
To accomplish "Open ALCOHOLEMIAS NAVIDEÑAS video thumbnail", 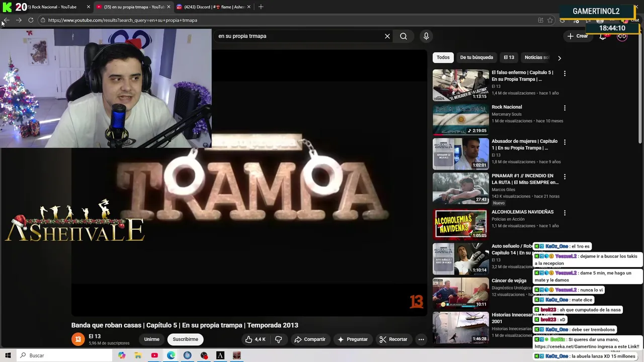I will 460,224.
